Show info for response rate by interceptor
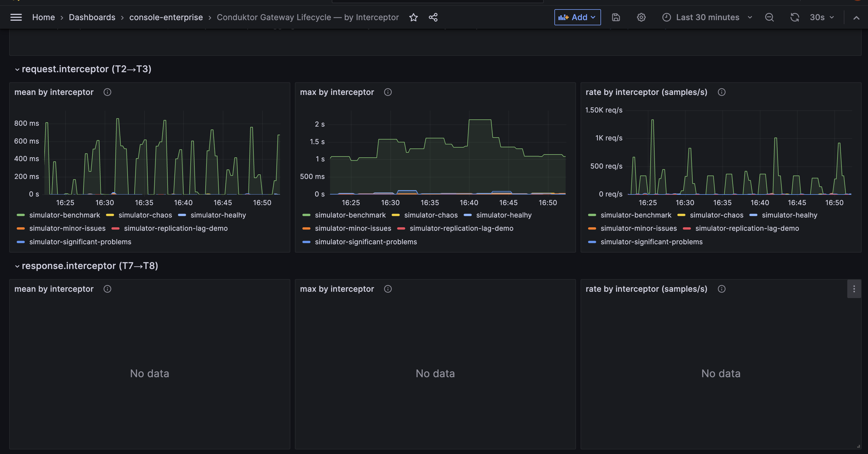 click(721, 289)
